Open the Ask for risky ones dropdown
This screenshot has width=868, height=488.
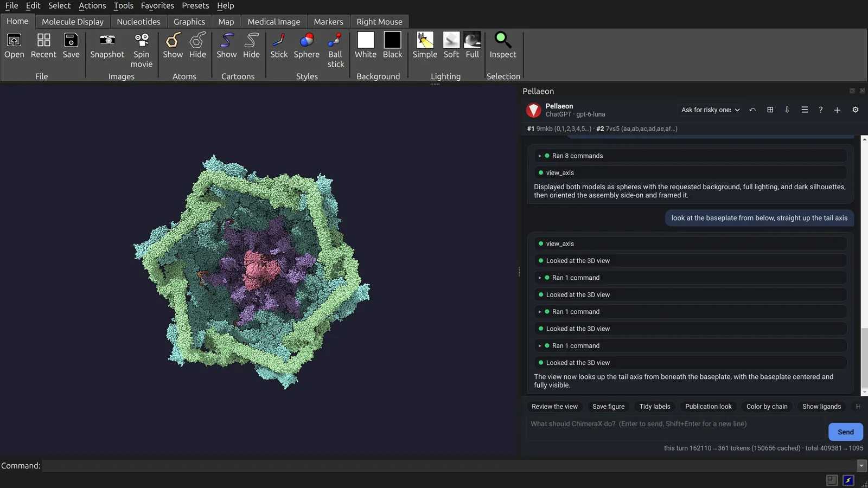click(710, 110)
